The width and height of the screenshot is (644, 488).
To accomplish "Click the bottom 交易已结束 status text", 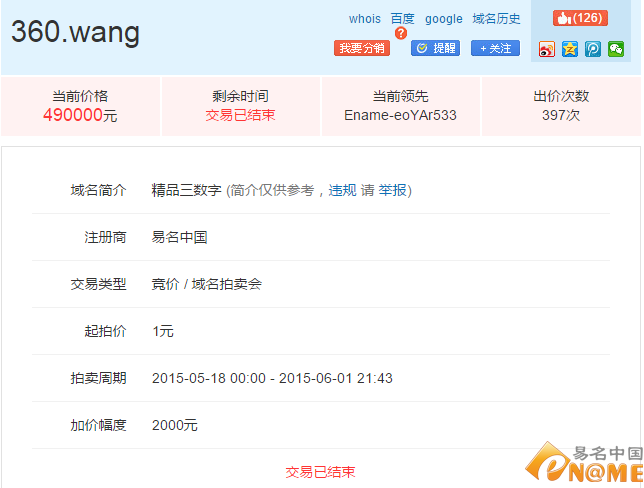I will pos(320,472).
